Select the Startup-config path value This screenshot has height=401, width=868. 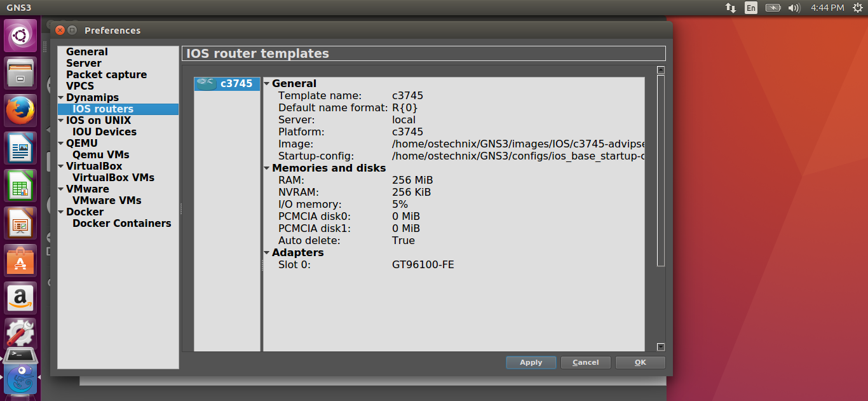click(x=518, y=156)
